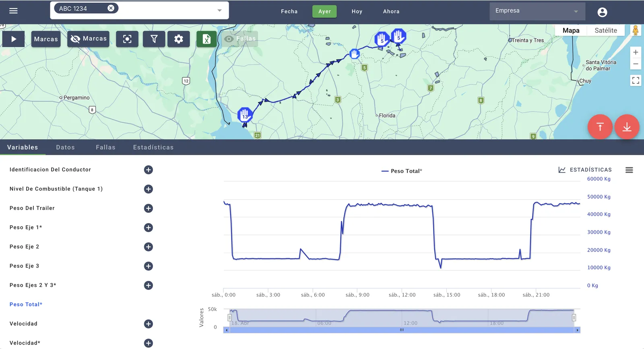Click the red download arrow button
644x349 pixels.
627,127
